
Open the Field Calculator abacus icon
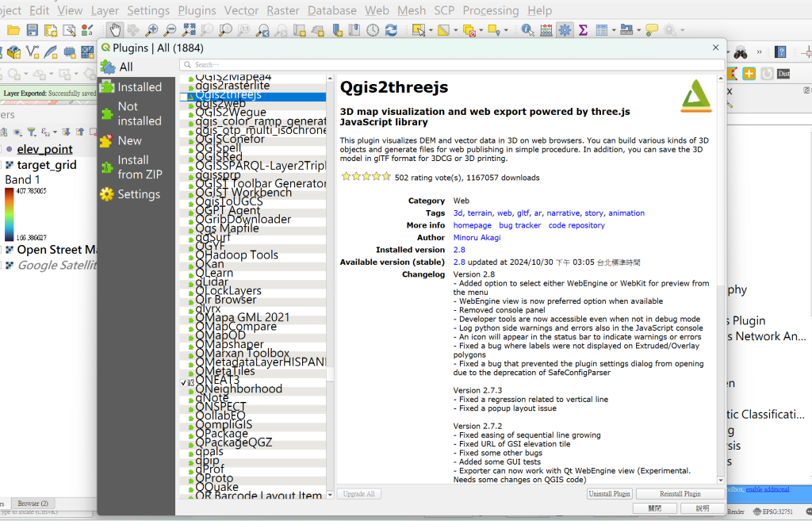point(546,30)
